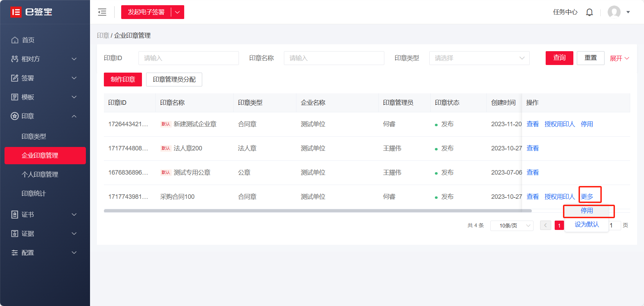644x306 pixels.
Task: Click the 采购合同100 name cell
Action: tap(177, 197)
